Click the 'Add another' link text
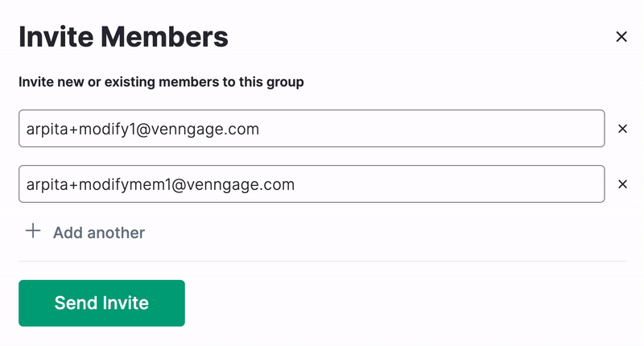Viewport: 644px width, 346px height. (98, 233)
